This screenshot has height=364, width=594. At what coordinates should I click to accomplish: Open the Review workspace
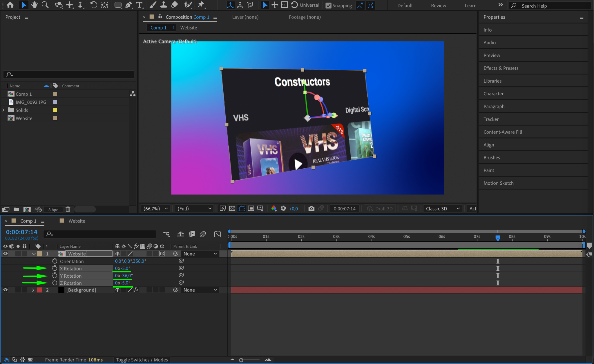438,6
